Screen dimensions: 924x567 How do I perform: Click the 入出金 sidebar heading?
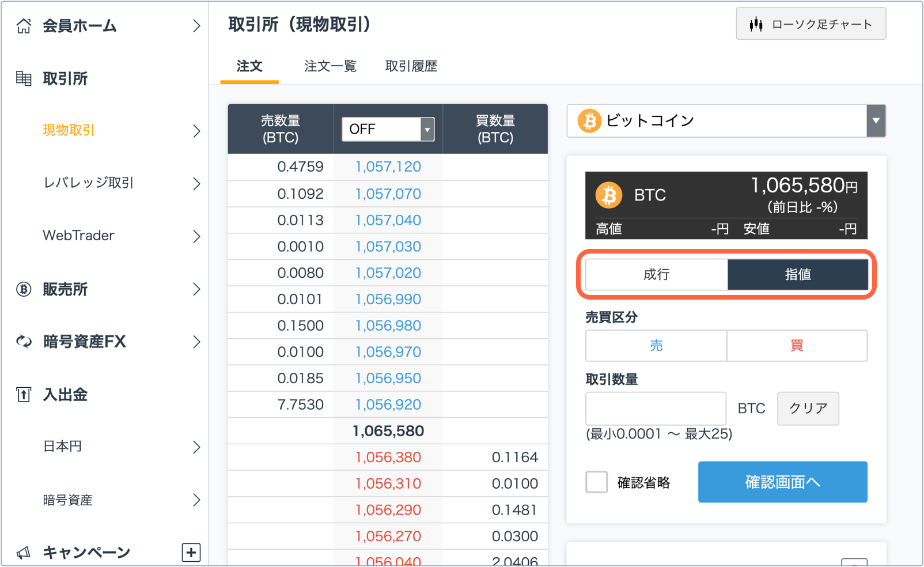click(65, 395)
